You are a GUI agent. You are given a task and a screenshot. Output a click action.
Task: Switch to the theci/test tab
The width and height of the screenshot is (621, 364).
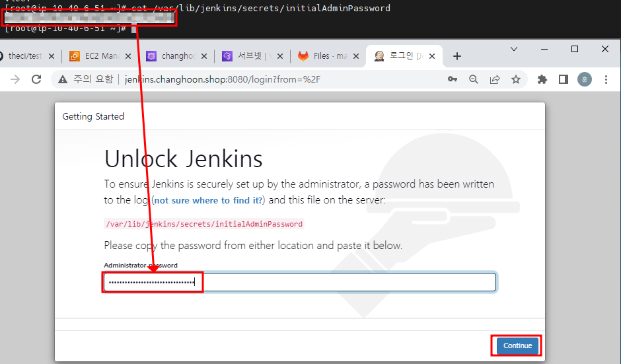coord(24,56)
